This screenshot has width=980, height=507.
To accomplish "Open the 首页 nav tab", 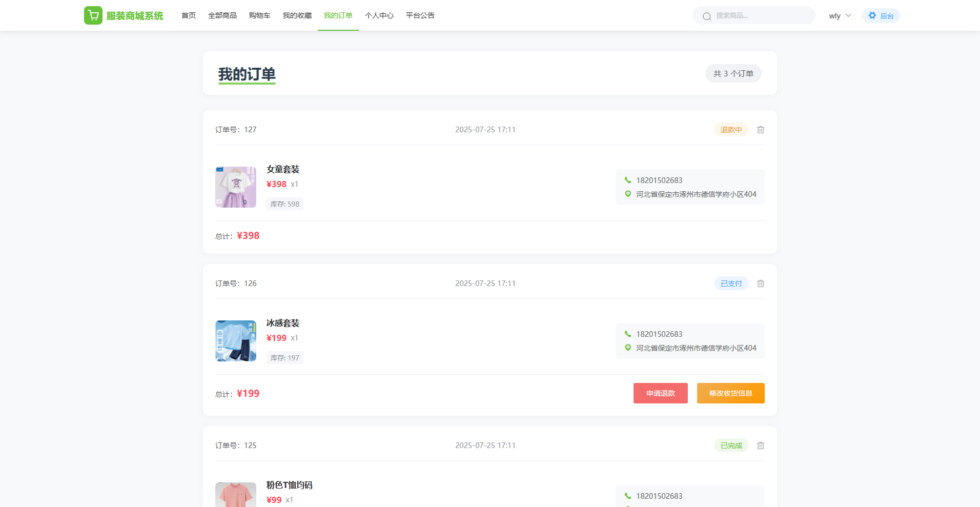I will click(x=189, y=15).
